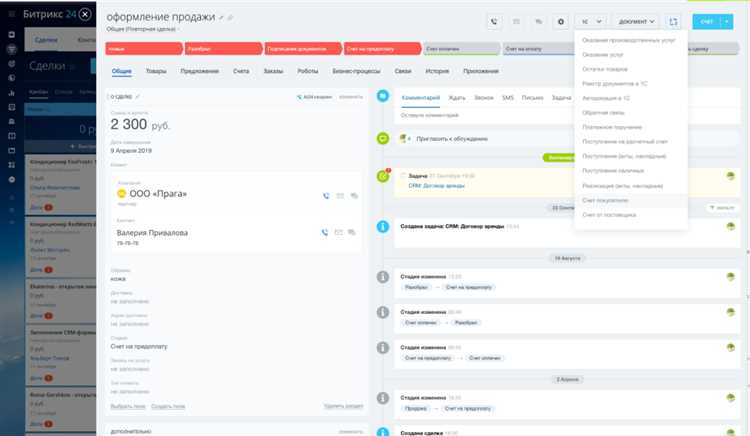750x436 pixels.
Task: Click the blue 'Счет' button
Action: [x=706, y=22]
